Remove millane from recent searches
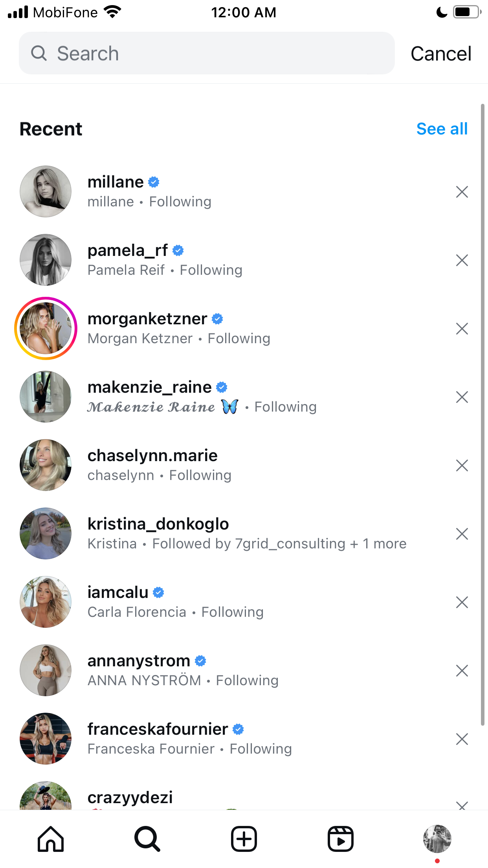488x868 pixels. (462, 192)
